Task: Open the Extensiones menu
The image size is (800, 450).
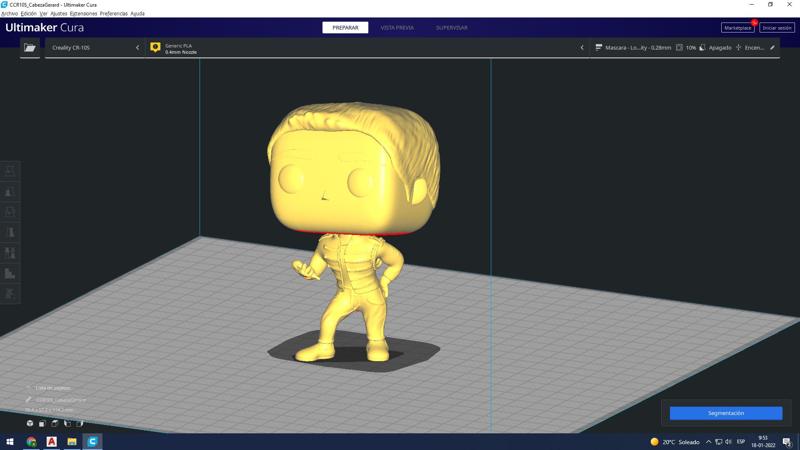Action: 83,14
